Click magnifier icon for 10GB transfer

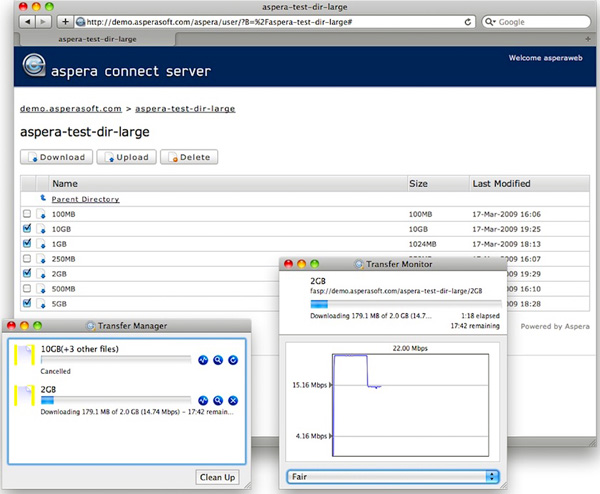(x=218, y=359)
